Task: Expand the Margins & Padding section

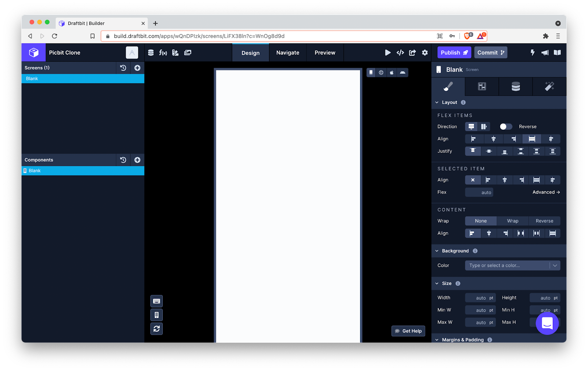Action: coord(437,340)
